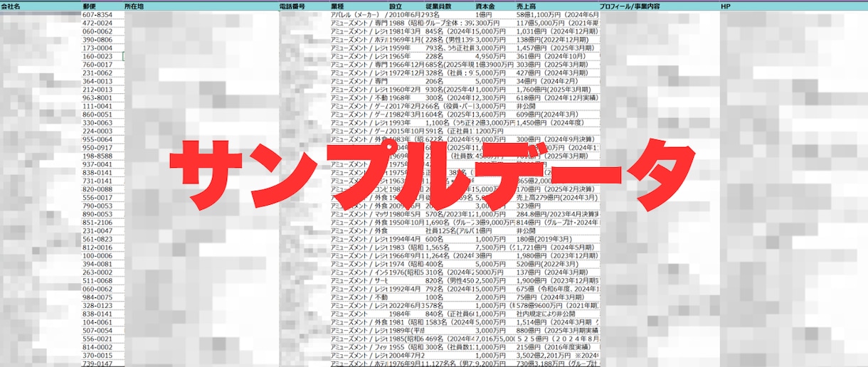Image resolution: width=868 pixels, height=367 pixels.
Task: Click the 1,100名 employee count cell
Action: pyautogui.click(x=449, y=123)
